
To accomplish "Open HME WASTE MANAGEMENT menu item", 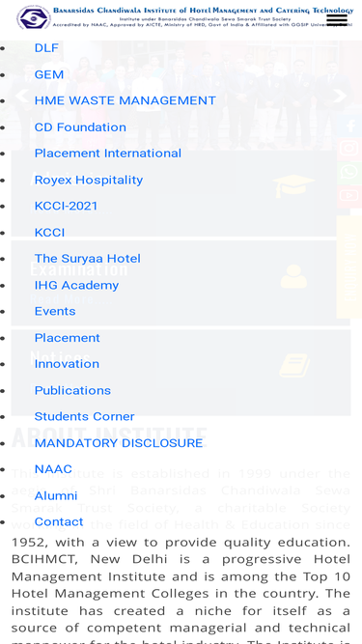I will [x=125, y=100].
